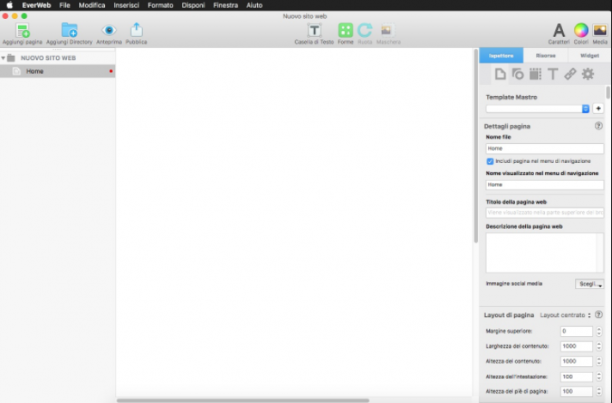Click the Larghezza del contenuto value field
The height and width of the screenshot is (403, 612).
pyautogui.click(x=576, y=346)
